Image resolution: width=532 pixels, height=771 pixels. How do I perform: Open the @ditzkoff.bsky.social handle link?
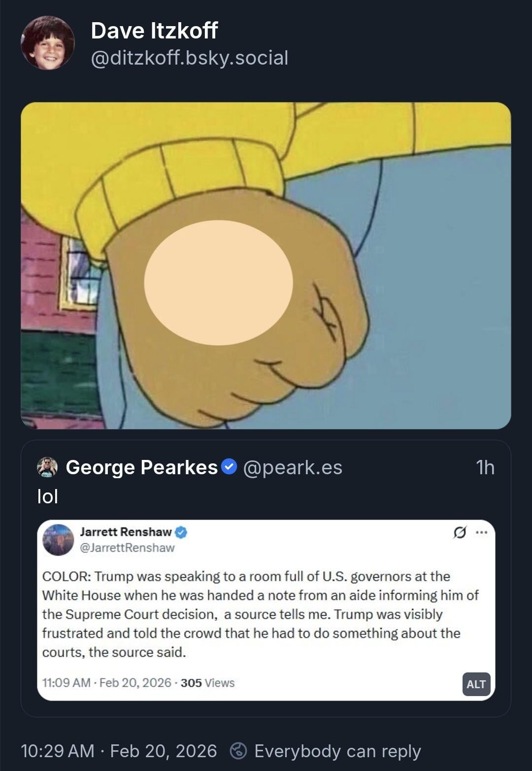[190, 58]
